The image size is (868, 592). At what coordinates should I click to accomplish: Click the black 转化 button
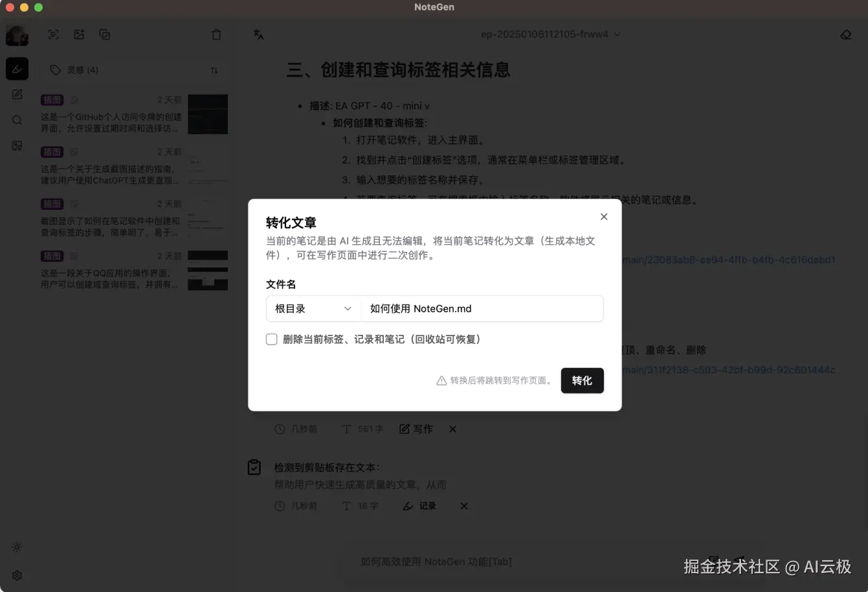click(582, 381)
